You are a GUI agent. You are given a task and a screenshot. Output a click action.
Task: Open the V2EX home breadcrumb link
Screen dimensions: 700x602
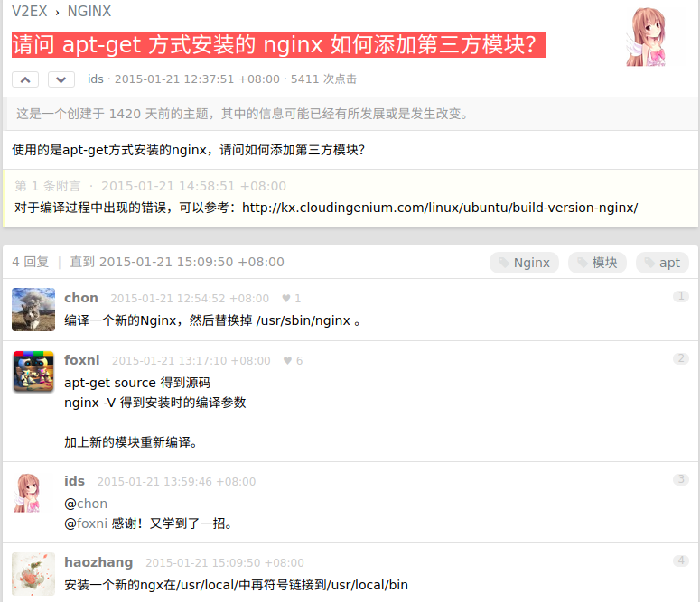pos(30,11)
